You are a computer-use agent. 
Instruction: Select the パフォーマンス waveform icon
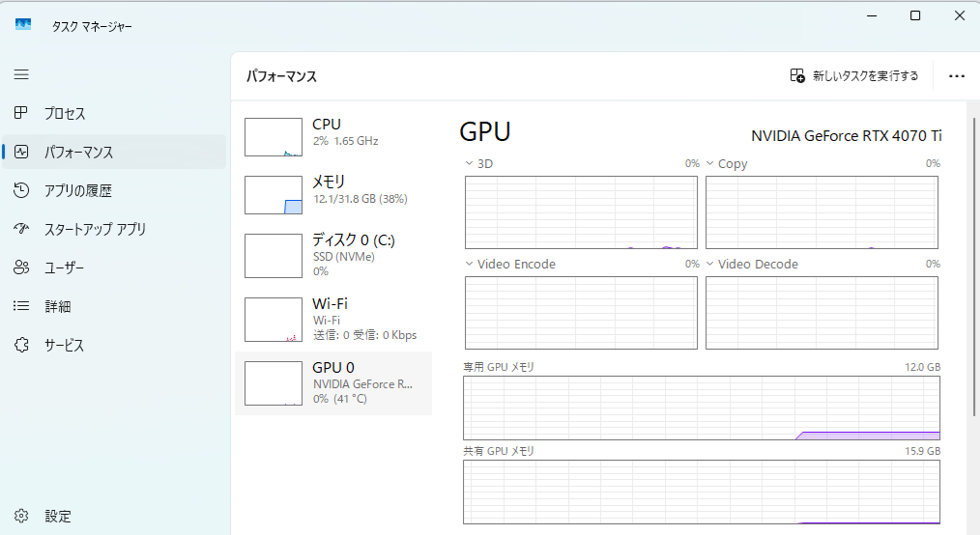tap(21, 152)
